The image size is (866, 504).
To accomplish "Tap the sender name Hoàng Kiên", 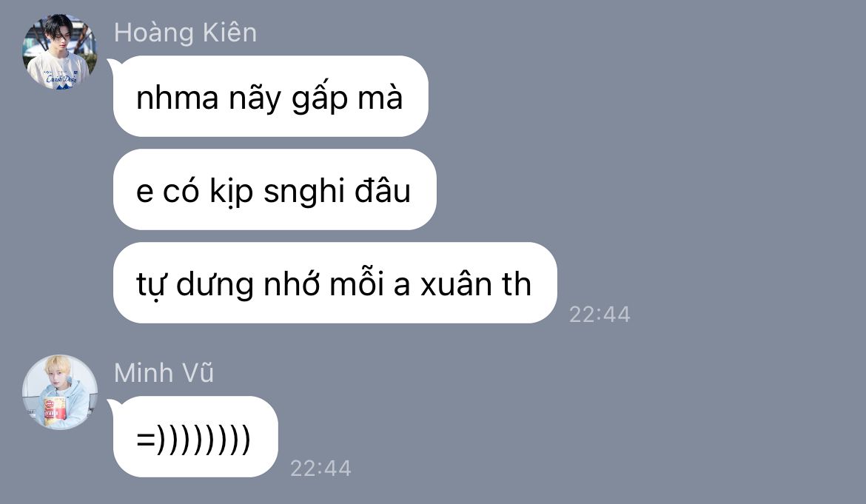I will (x=185, y=33).
